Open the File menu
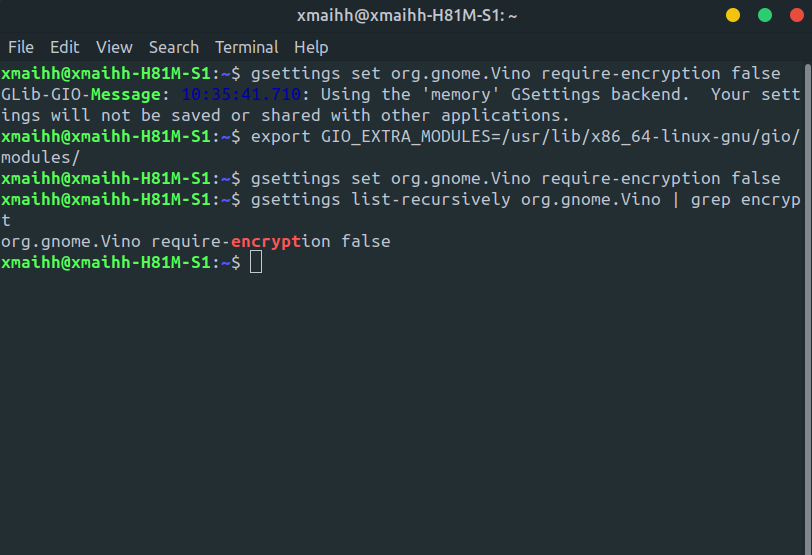Screen dimensions: 812x555 click(20, 47)
